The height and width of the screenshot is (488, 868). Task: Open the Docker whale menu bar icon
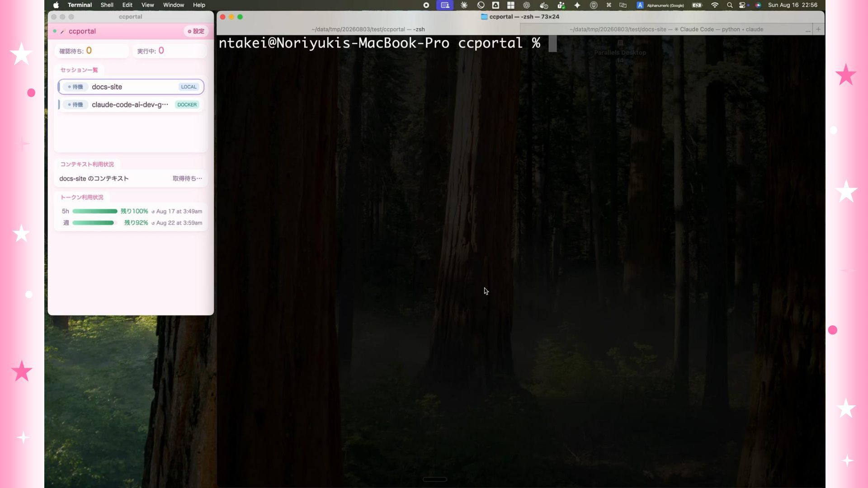tap(544, 5)
